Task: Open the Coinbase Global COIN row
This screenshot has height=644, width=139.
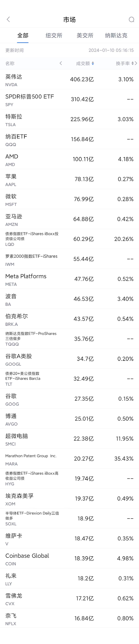Action: 69,559
